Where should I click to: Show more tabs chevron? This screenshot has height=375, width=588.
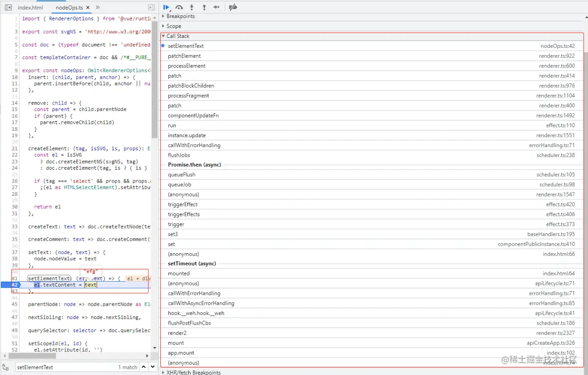pos(98,8)
